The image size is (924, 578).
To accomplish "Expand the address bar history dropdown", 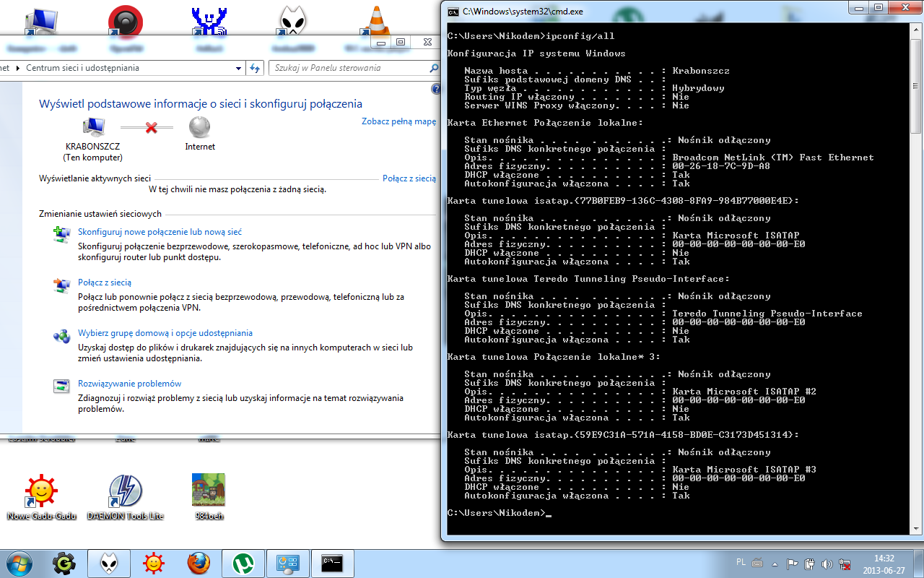I will tap(239, 68).
